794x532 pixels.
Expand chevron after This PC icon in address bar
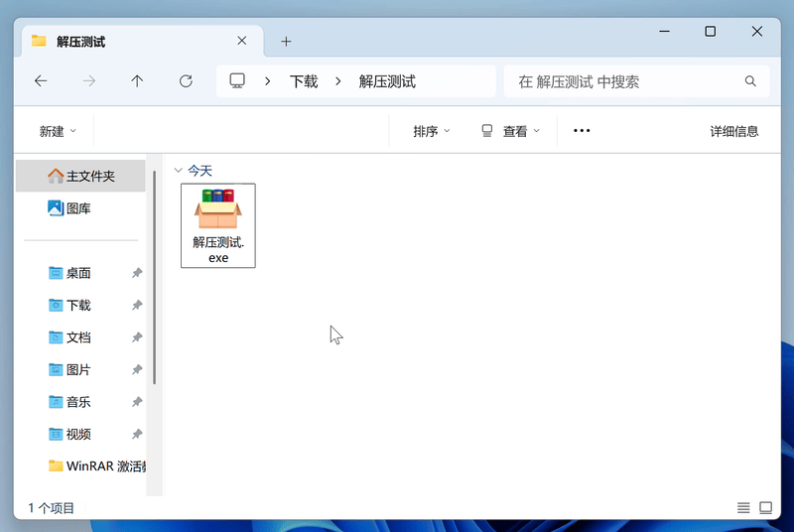point(267,81)
